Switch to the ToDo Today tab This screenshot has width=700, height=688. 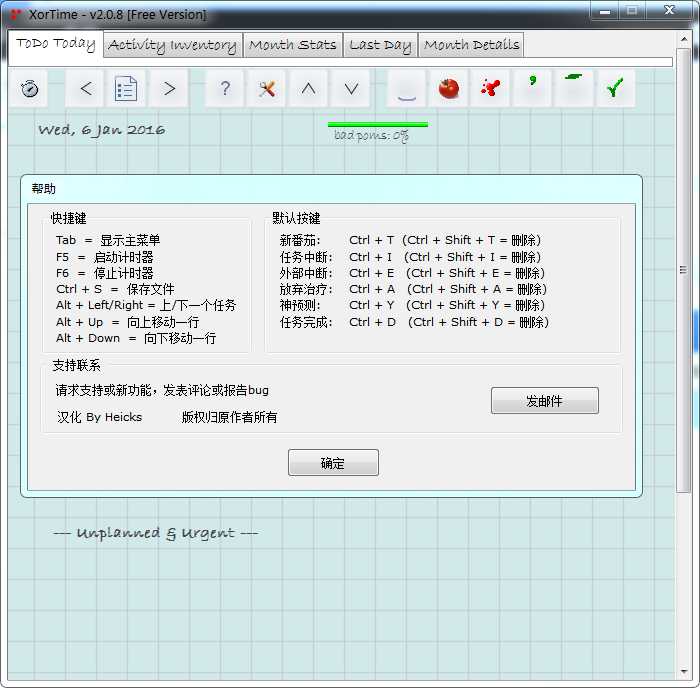point(56,44)
